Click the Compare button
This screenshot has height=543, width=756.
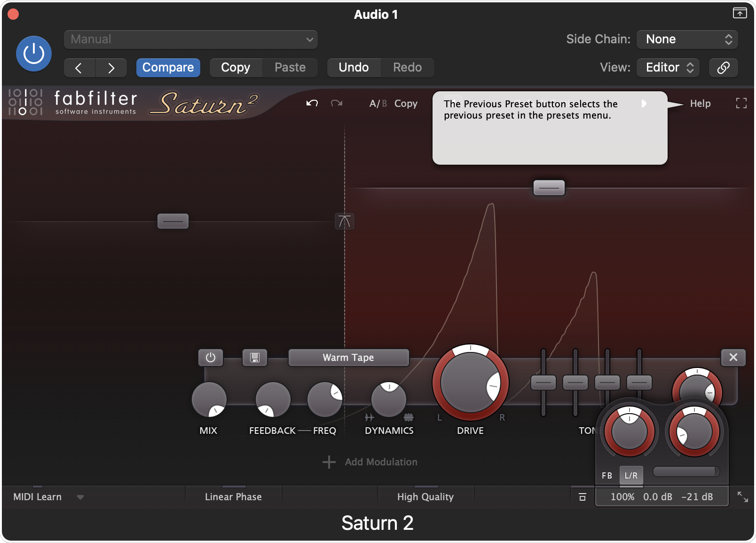(168, 68)
